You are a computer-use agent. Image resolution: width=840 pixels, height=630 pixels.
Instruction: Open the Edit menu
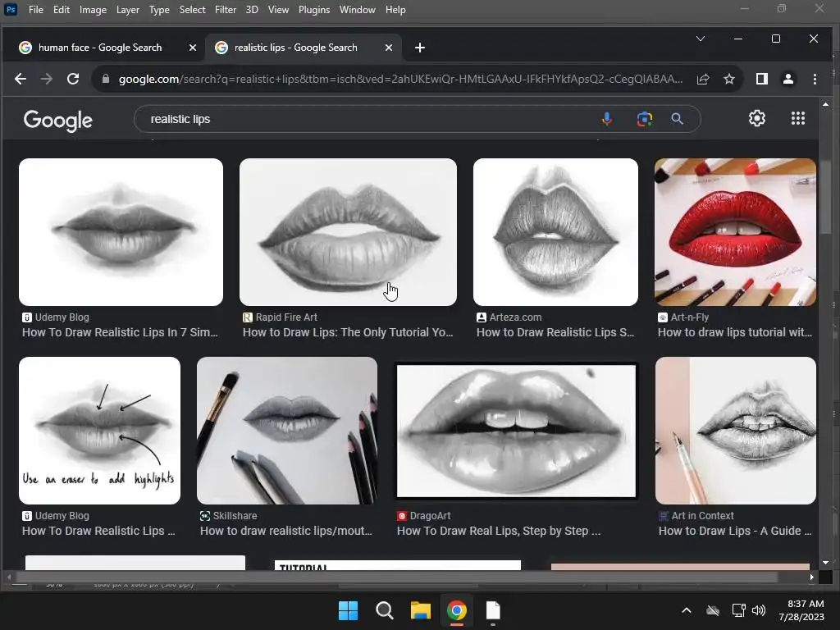point(61,10)
